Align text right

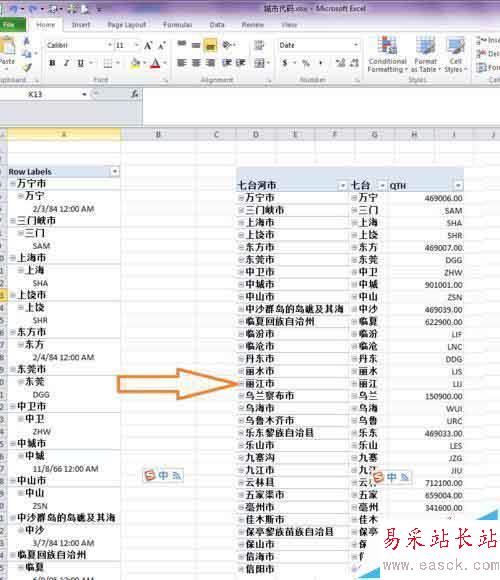tap(210, 63)
